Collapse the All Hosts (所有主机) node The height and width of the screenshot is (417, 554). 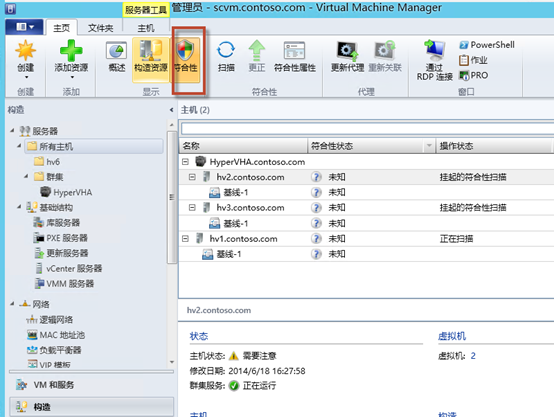(19, 146)
